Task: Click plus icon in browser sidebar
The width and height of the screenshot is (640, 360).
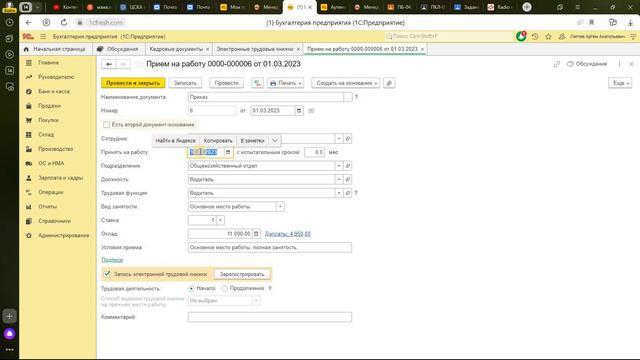Action: tap(9, 316)
